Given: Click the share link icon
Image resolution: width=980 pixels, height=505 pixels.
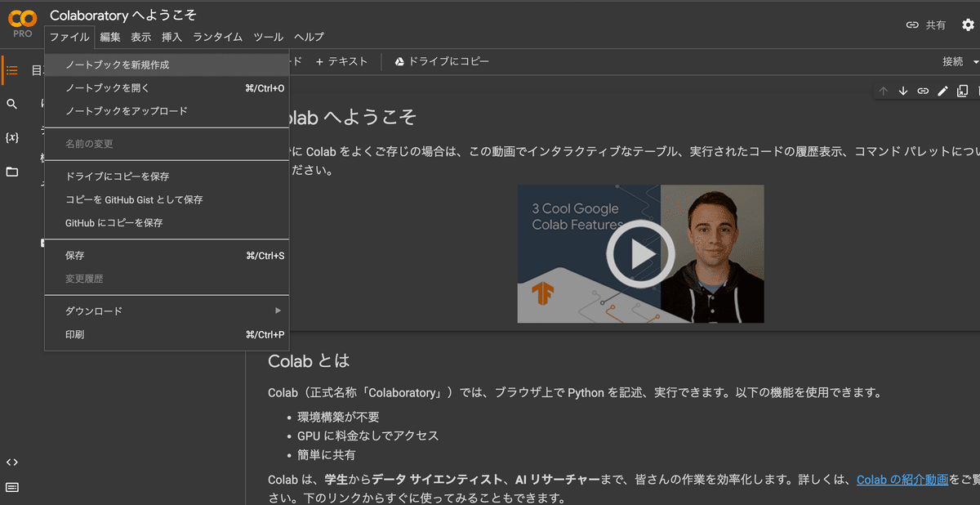Looking at the screenshot, I should [913, 25].
